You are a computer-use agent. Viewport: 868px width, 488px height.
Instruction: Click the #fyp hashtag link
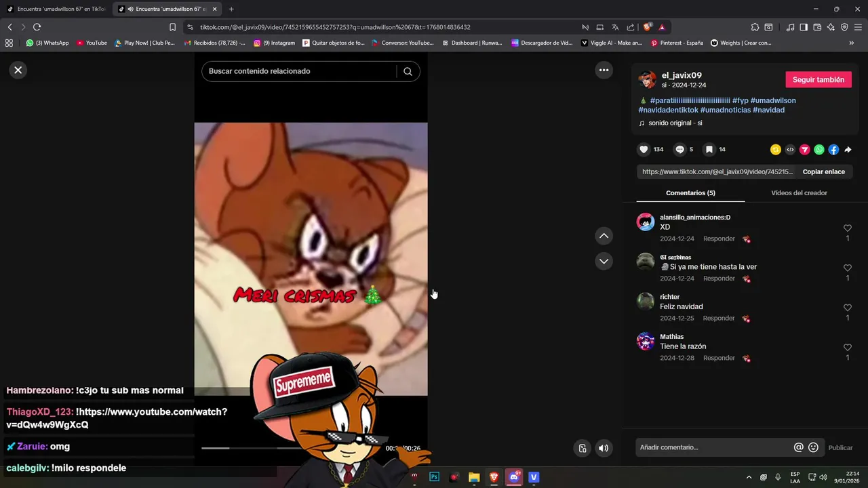[x=740, y=100]
